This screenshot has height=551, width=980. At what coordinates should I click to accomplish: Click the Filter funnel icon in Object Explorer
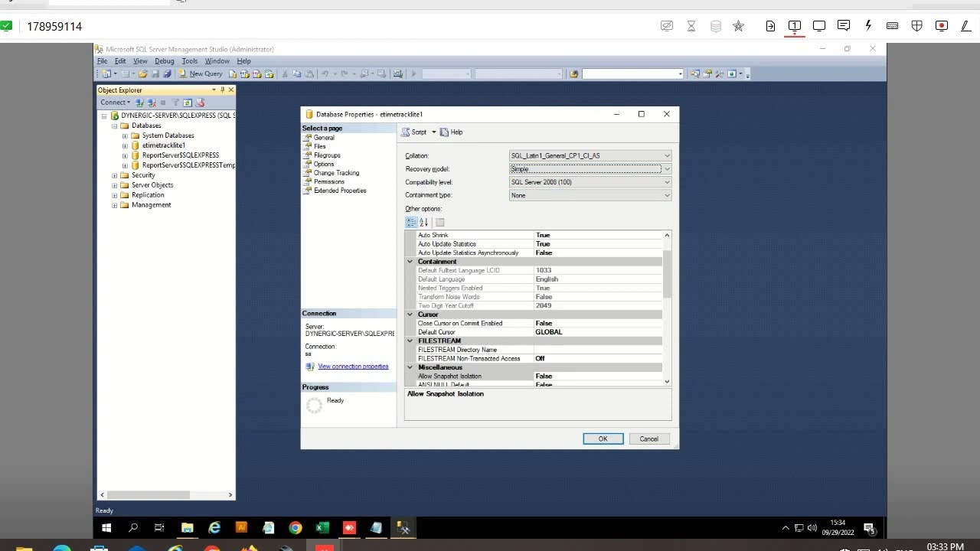click(x=175, y=103)
